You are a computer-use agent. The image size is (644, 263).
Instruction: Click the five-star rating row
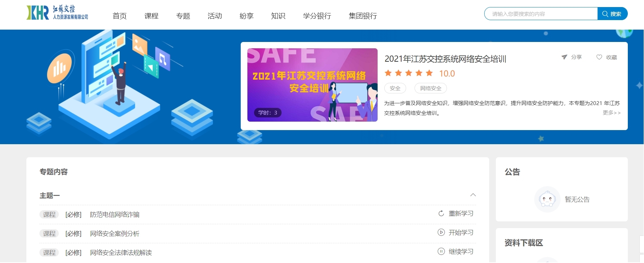pyautogui.click(x=409, y=73)
